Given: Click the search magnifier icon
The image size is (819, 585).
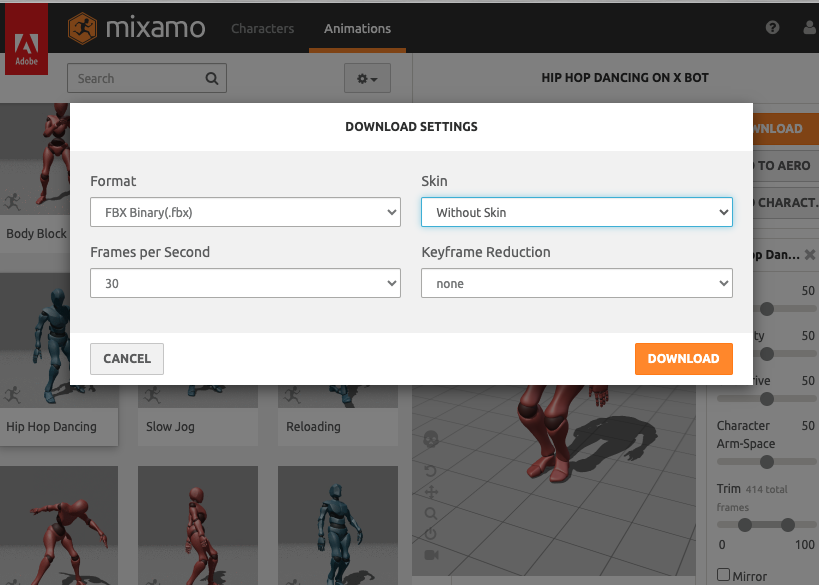Looking at the screenshot, I should click(x=212, y=78).
